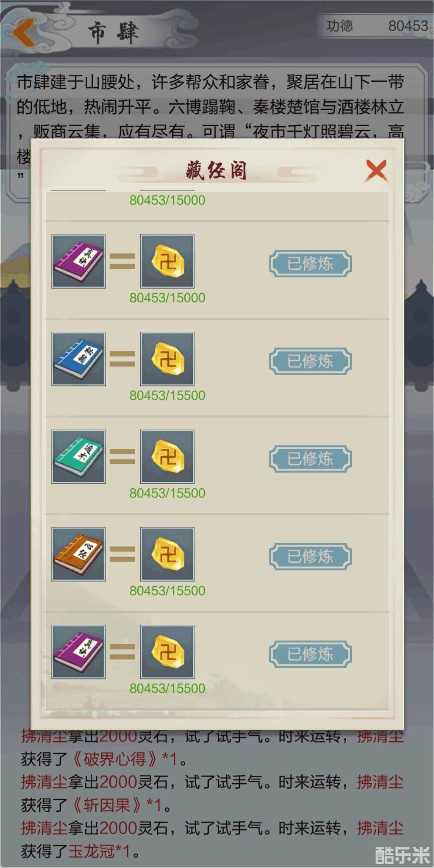
Task: Click 已修炼 button in the bottom row
Action: (310, 654)
